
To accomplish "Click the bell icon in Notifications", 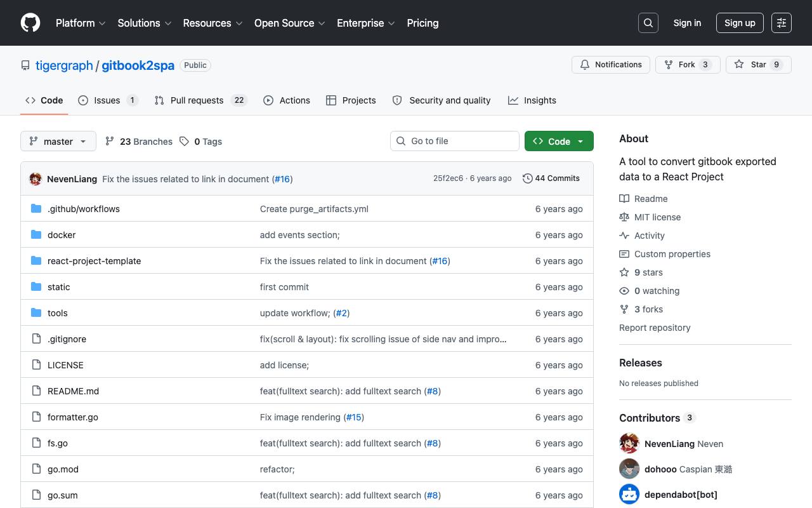I will tap(585, 65).
